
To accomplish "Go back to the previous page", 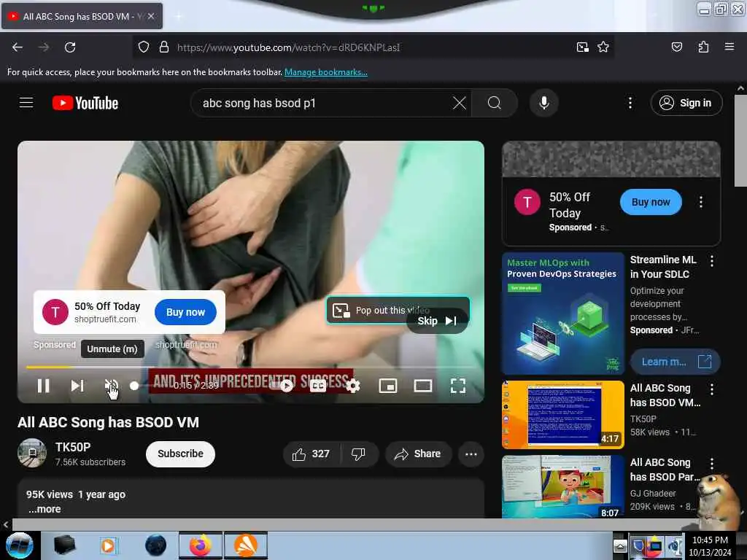I will [18, 47].
